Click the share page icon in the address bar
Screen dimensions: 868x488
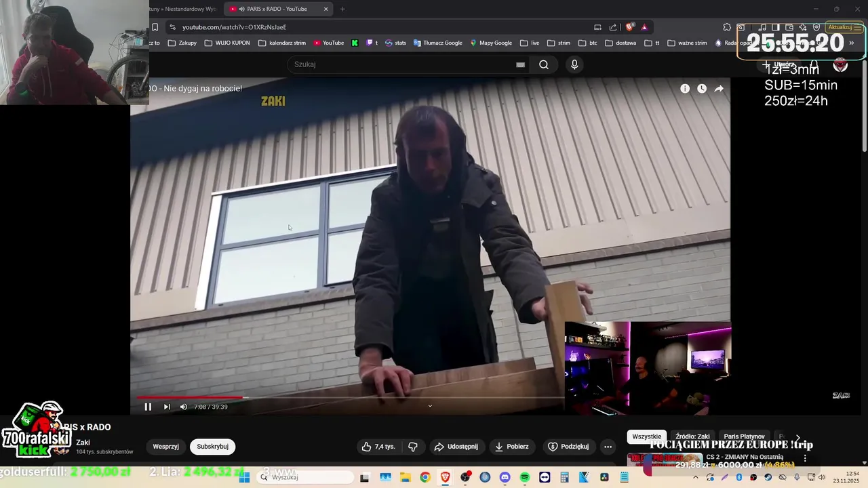tap(613, 27)
